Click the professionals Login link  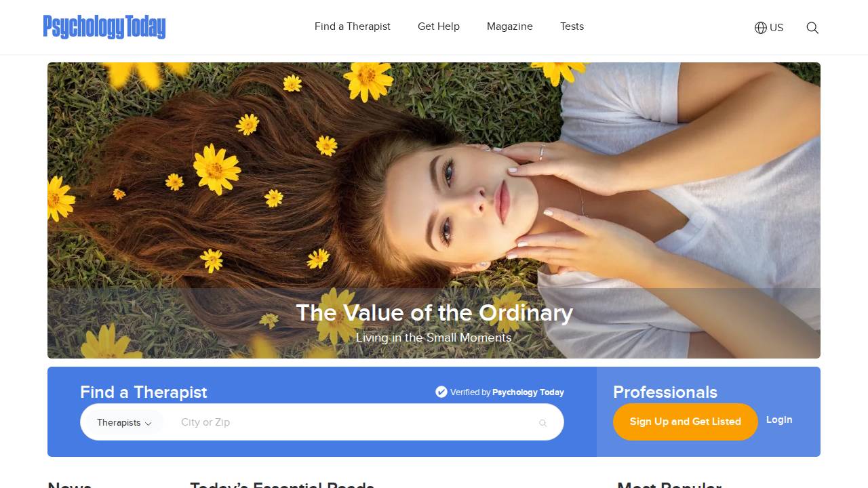point(779,420)
